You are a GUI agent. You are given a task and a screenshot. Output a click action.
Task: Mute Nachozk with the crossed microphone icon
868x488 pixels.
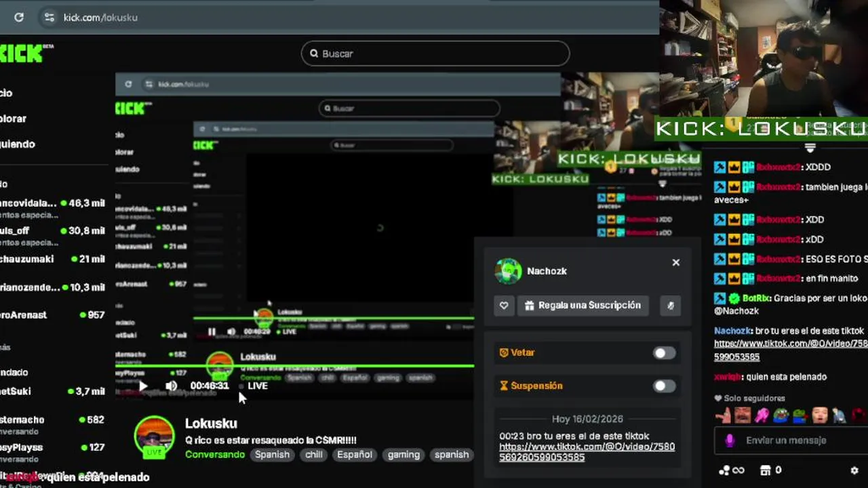point(670,306)
